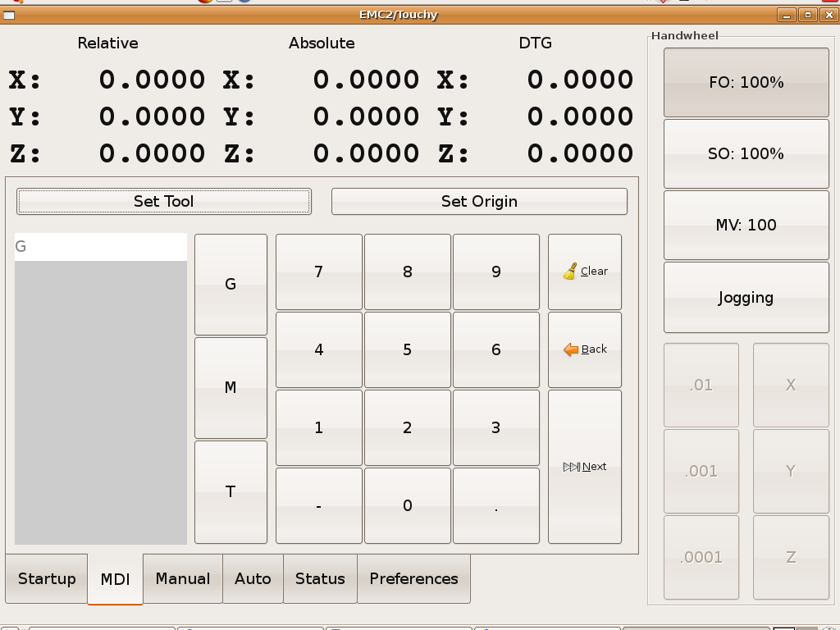The height and width of the screenshot is (630, 840).
Task: Select the X axis for jogging
Action: point(791,386)
